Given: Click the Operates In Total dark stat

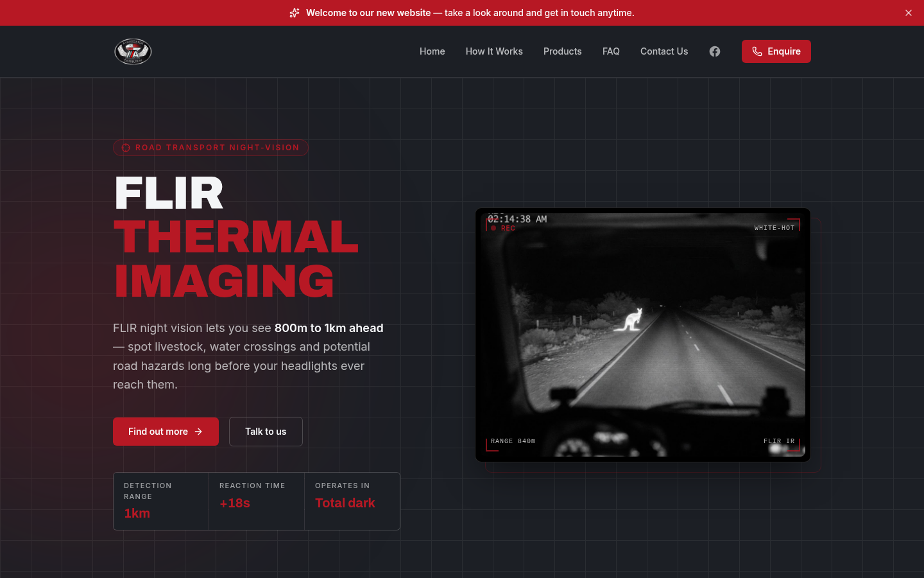Looking at the screenshot, I should tap(352, 502).
